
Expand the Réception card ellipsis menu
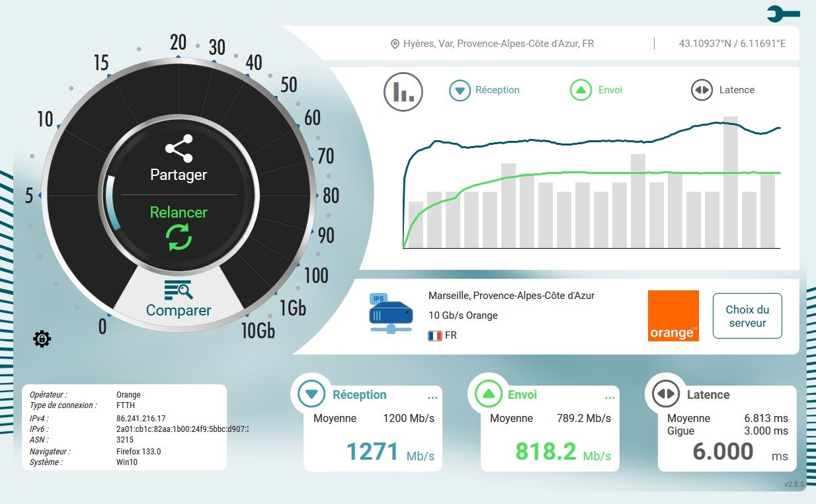(x=432, y=398)
